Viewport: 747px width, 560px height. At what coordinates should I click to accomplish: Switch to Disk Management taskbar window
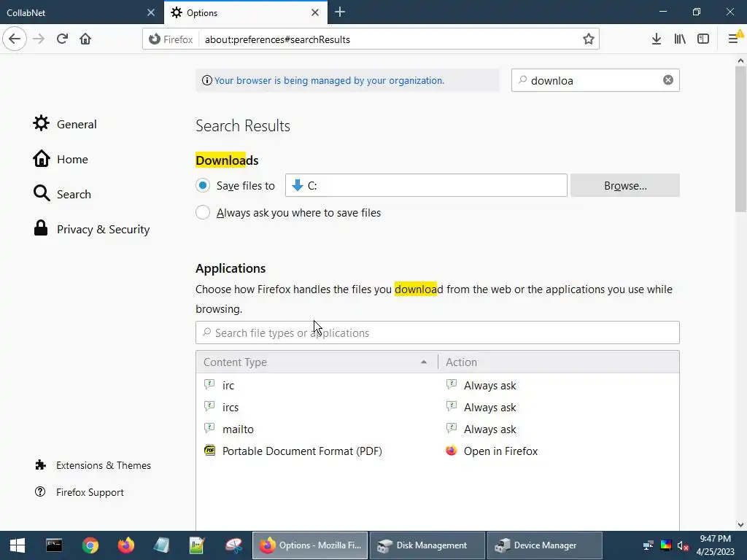coord(427,545)
